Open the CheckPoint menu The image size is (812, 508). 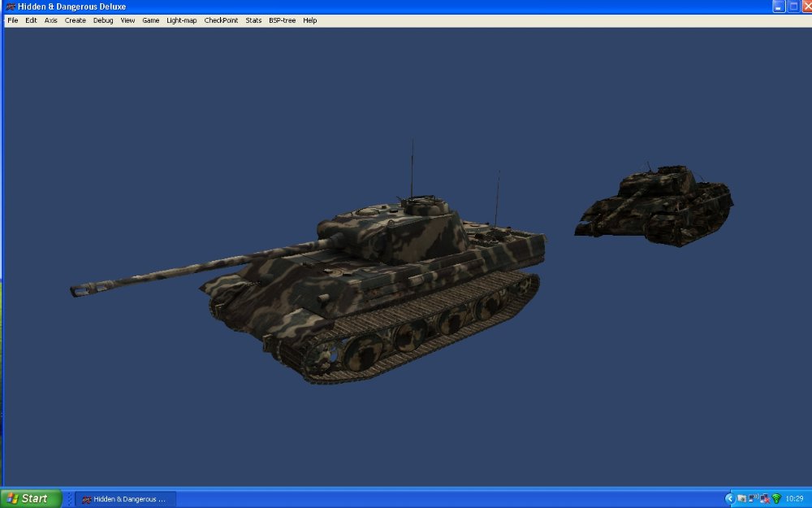click(x=221, y=20)
